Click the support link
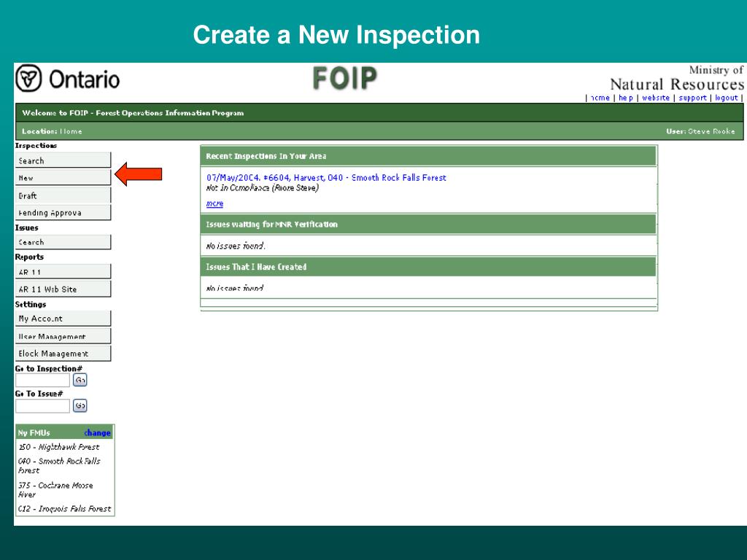The height and width of the screenshot is (560, 747). click(x=692, y=98)
